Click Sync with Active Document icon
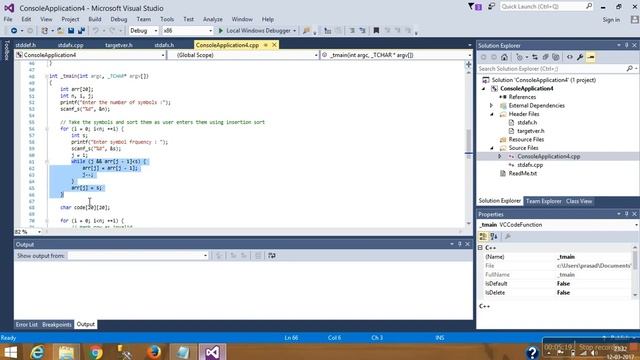This screenshot has height=360, width=640. coord(535,57)
